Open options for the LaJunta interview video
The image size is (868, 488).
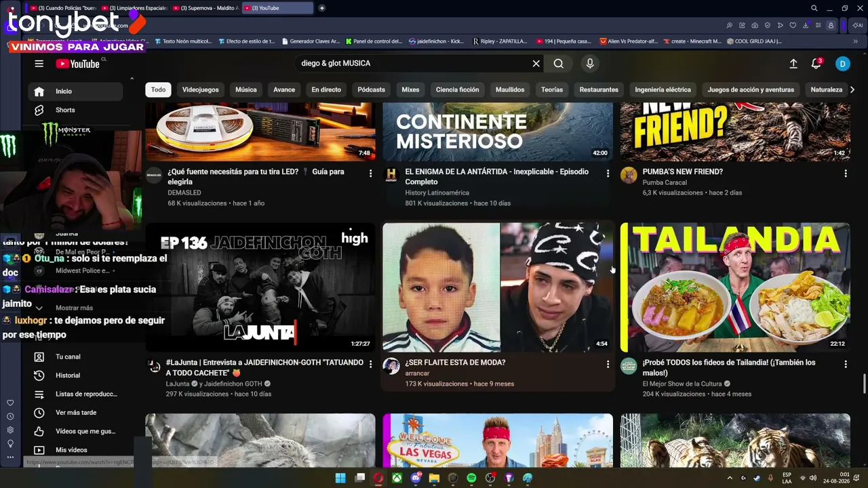coord(370,364)
